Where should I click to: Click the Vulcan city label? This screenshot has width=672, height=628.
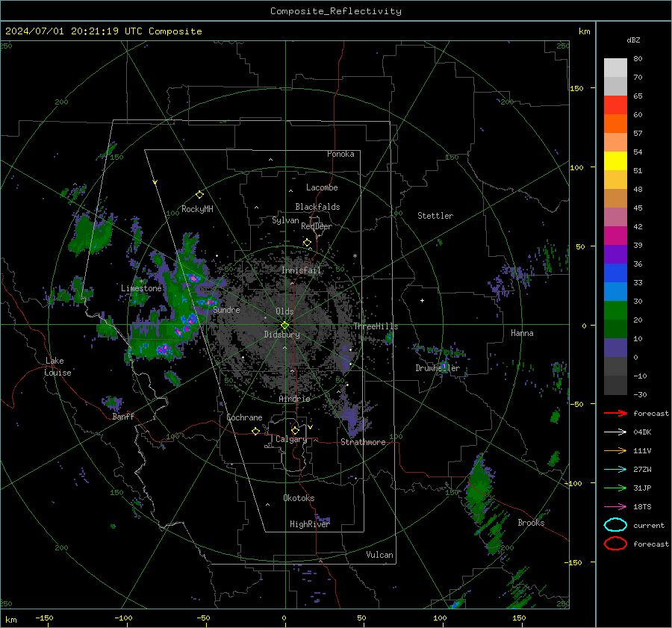(x=379, y=555)
